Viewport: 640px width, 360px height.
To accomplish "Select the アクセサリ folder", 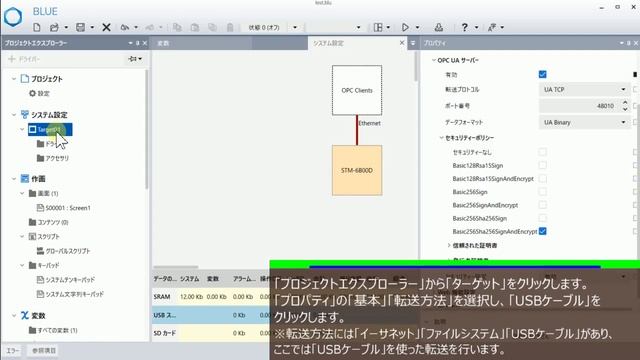I will [53, 158].
